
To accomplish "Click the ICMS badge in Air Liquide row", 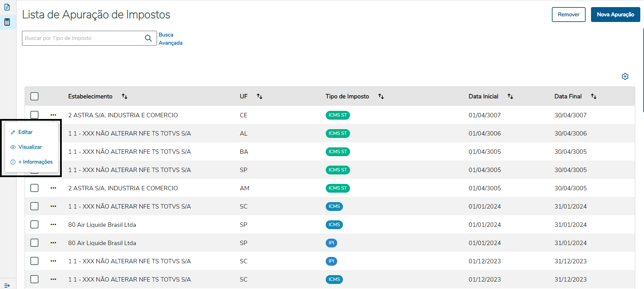I will click(x=334, y=225).
